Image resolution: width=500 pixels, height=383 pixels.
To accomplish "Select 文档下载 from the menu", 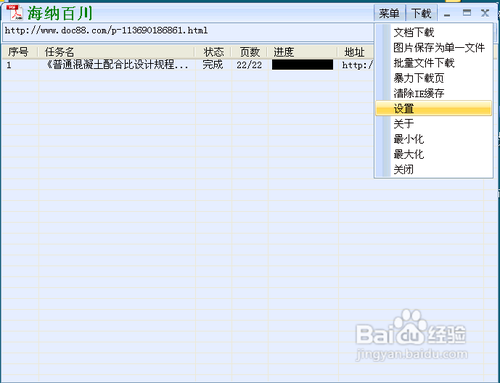I will point(434,32).
